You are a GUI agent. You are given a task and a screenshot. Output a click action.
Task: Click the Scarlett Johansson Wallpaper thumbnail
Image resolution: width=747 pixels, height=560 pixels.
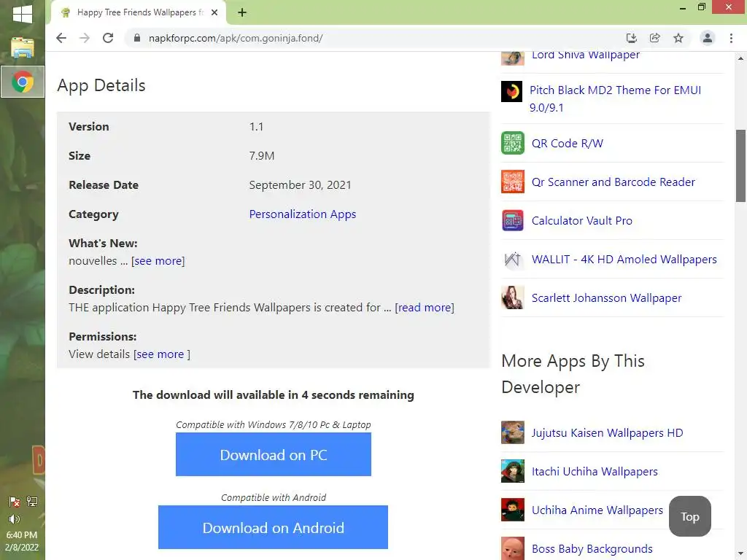click(x=513, y=297)
